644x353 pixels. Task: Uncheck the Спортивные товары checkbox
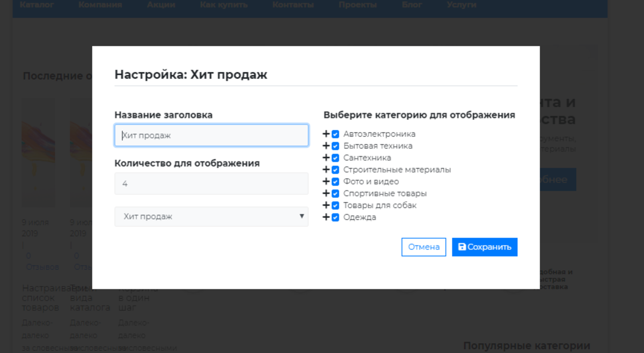335,193
